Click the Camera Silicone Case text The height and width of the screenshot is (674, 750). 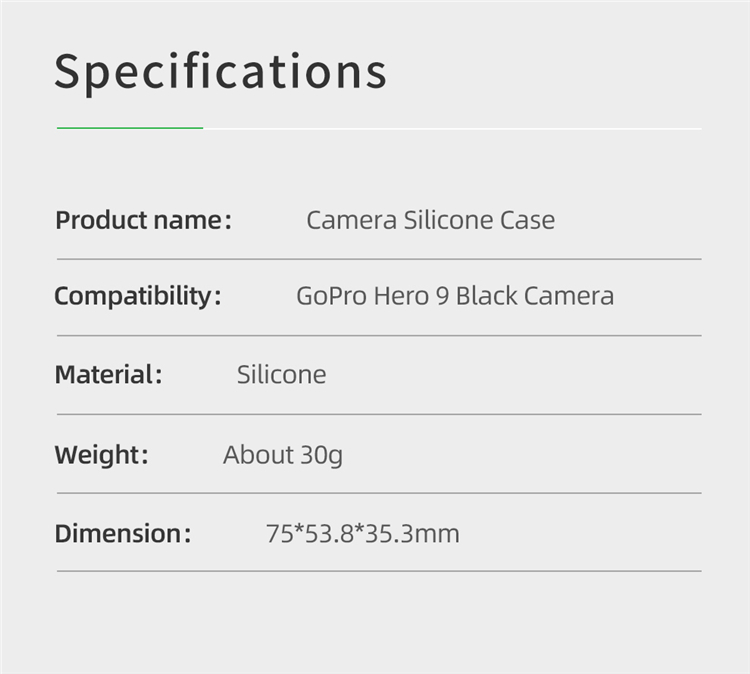(x=430, y=220)
